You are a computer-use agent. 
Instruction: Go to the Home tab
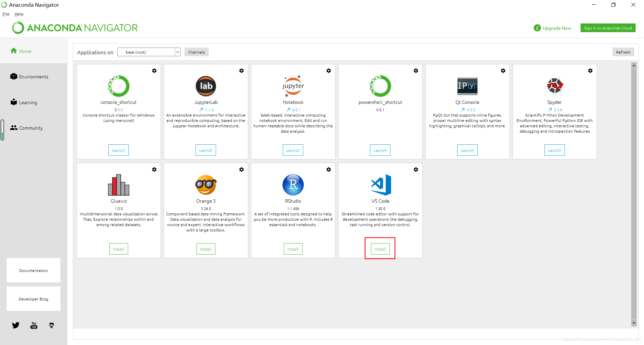[x=34, y=51]
